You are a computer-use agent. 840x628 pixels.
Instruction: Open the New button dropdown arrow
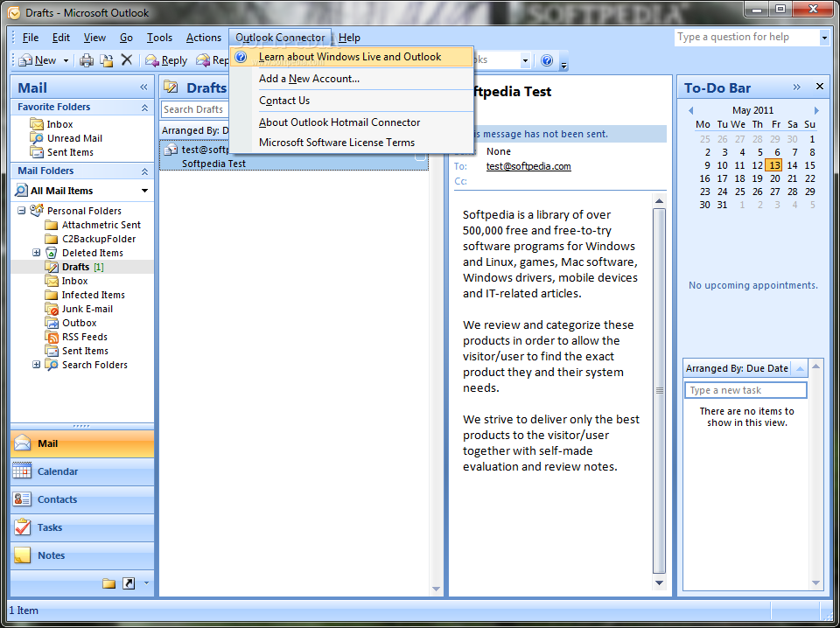pos(66,61)
